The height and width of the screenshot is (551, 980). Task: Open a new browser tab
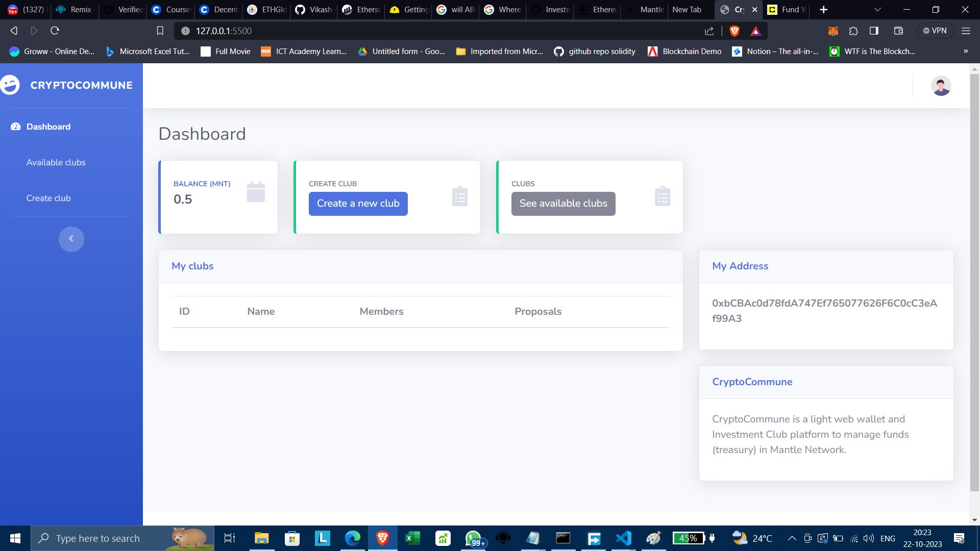[x=823, y=10]
